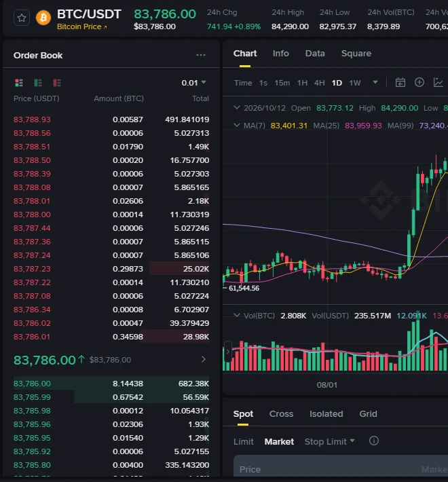Click the 0.29873 amount in ask row
The image size is (448, 482).
click(128, 269)
